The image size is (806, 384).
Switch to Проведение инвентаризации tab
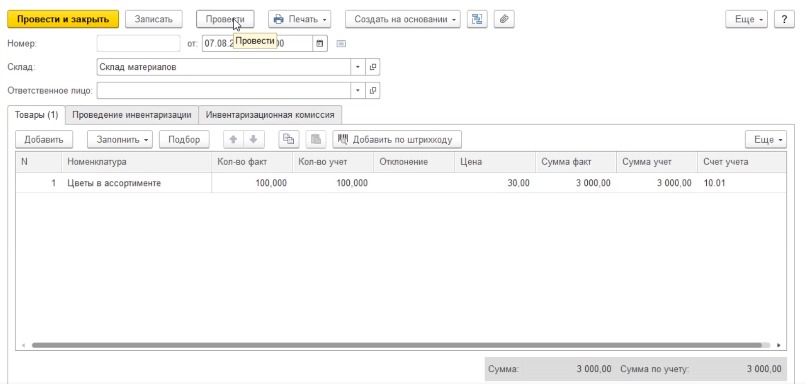click(132, 115)
